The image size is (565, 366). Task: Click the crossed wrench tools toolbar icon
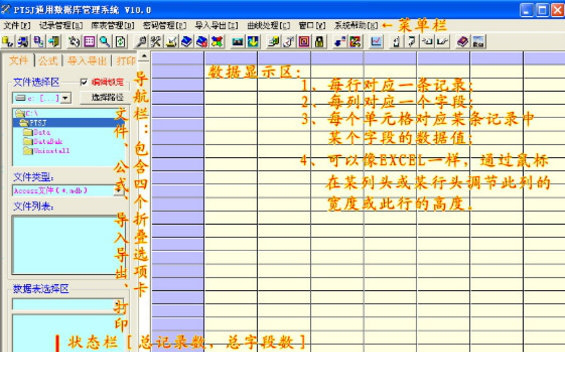click(156, 42)
